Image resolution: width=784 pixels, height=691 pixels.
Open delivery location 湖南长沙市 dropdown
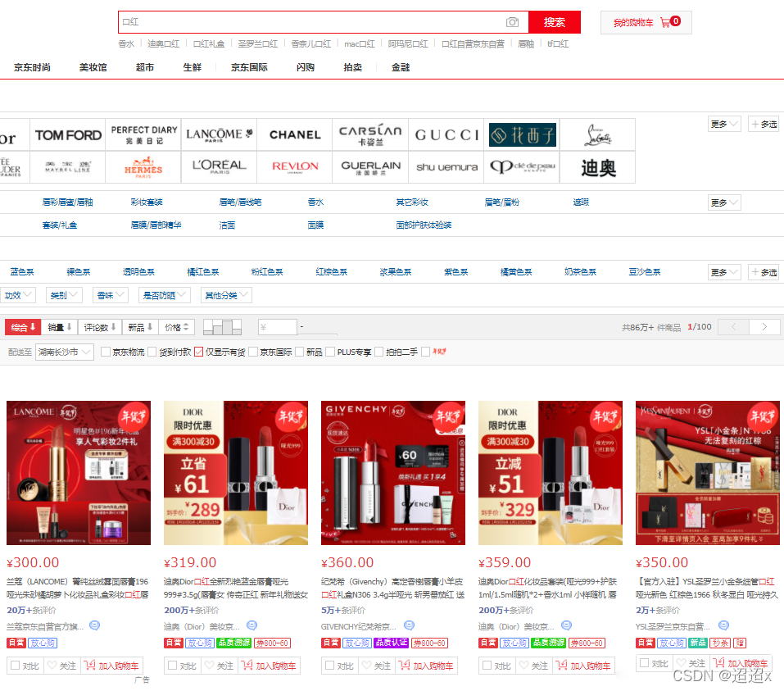tap(65, 352)
